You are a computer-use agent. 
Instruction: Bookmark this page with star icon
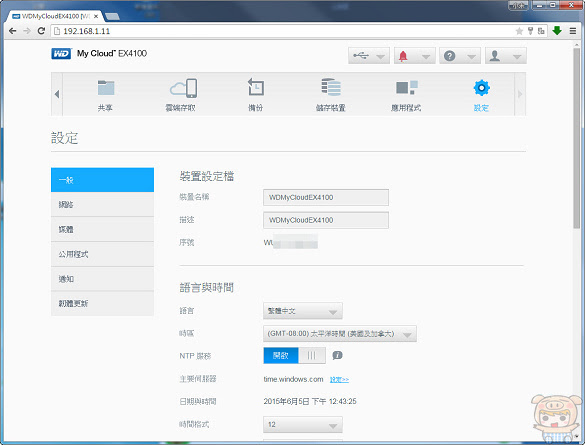point(519,31)
